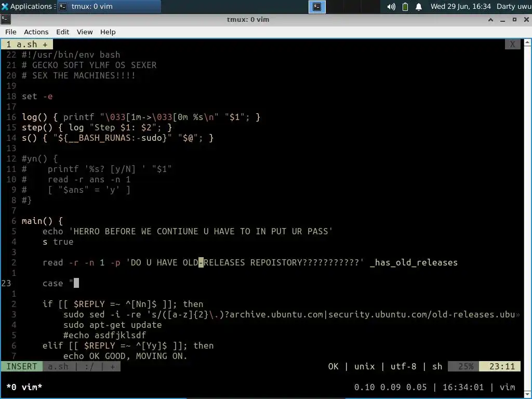Click the utf-8 encoding status entry

tap(403, 366)
